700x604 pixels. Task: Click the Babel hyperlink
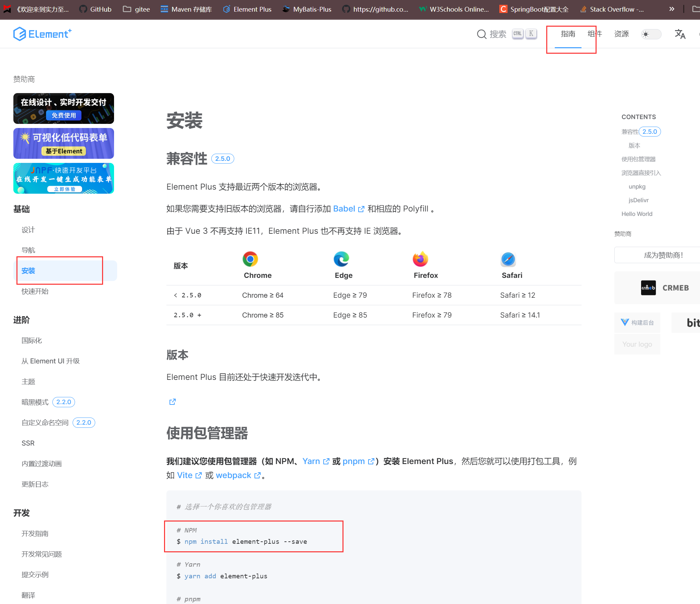[344, 209]
